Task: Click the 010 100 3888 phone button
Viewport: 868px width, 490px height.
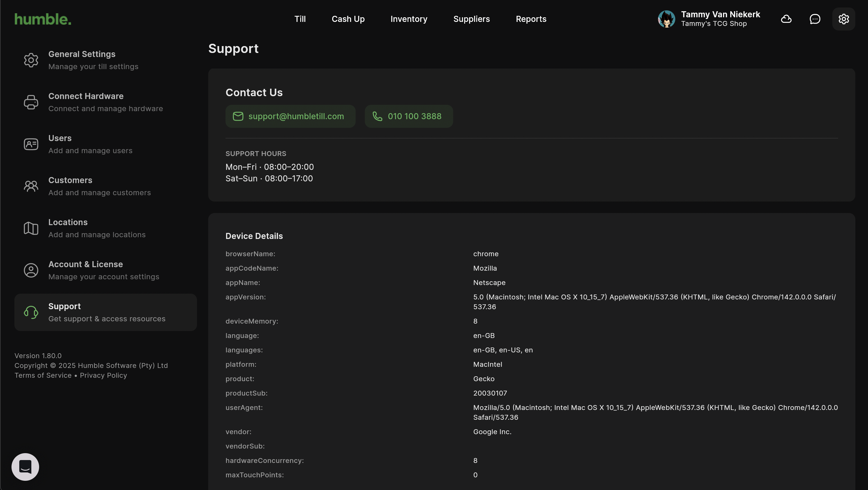Action: pyautogui.click(x=408, y=116)
